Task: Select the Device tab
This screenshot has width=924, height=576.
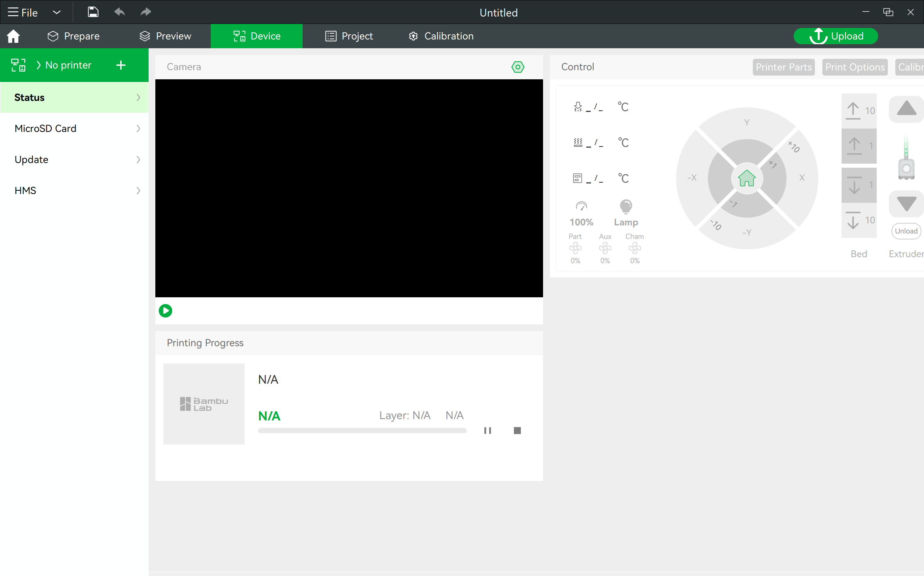Action: coord(257,36)
